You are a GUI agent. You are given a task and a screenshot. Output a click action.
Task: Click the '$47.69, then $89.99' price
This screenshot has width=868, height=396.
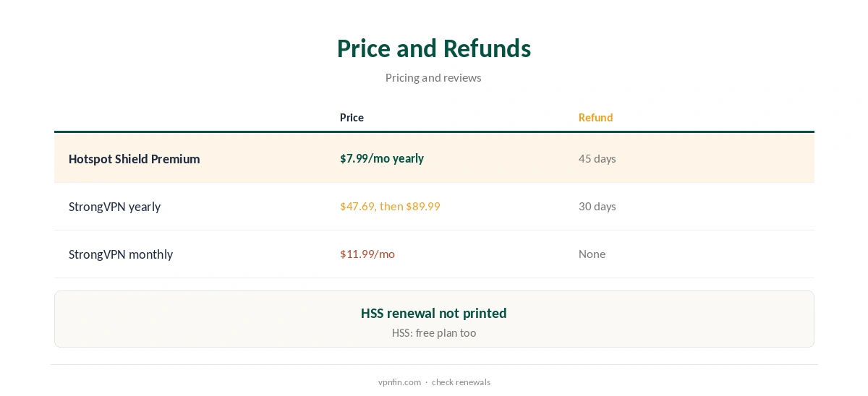[x=390, y=206]
